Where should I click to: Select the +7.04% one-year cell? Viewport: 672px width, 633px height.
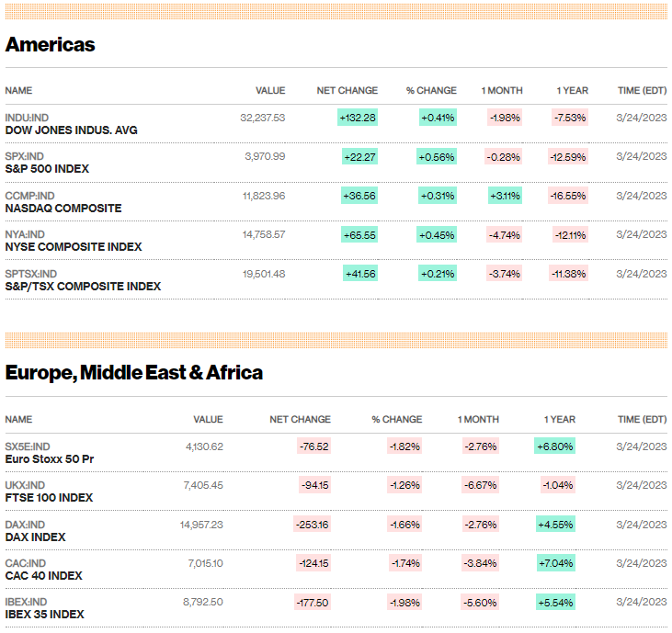(556, 563)
